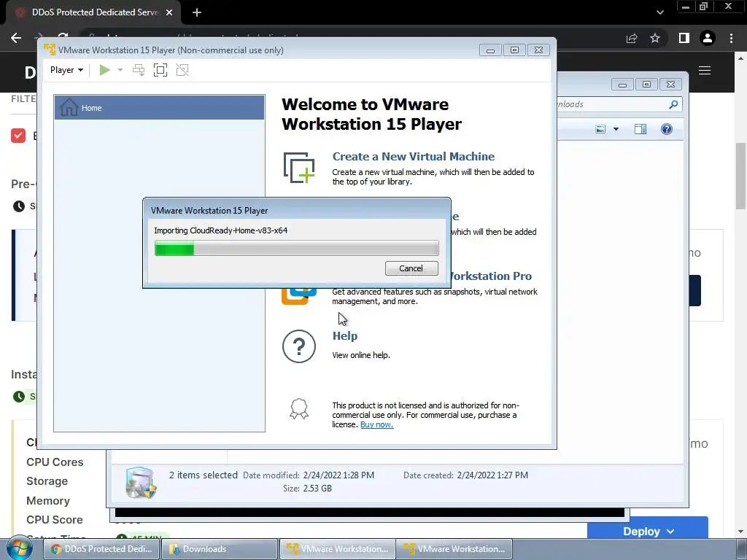Open the Help link in VMware
The image size is (747, 560).
(345, 335)
